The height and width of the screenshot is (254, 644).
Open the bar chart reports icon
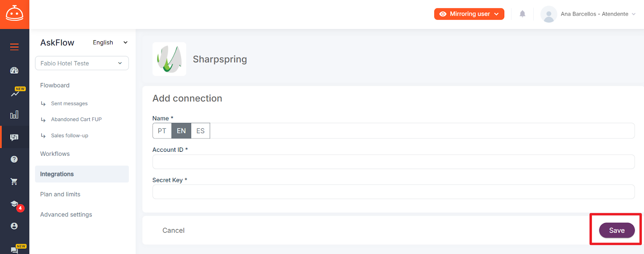[x=14, y=115]
